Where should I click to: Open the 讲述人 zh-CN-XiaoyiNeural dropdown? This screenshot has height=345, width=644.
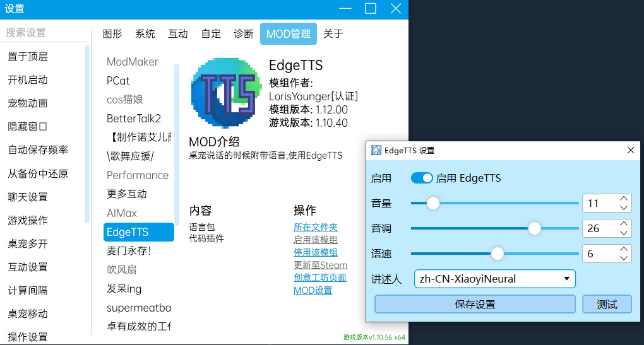pos(494,279)
